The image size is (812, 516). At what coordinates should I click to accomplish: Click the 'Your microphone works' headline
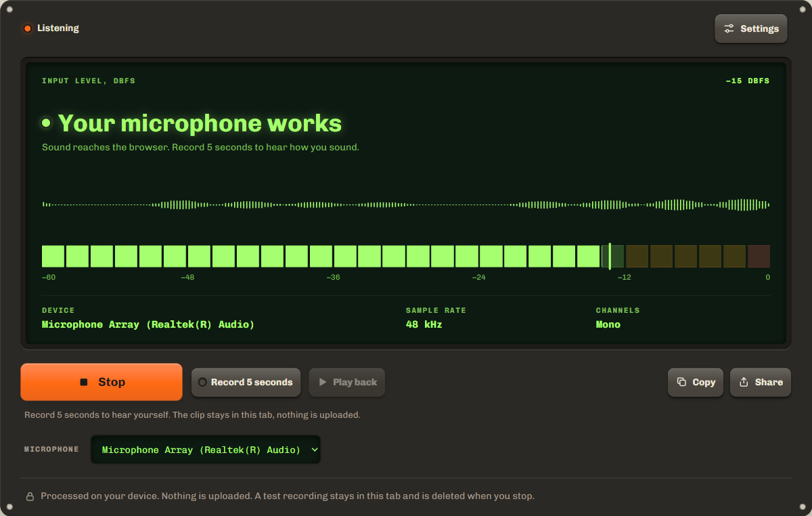coord(200,123)
